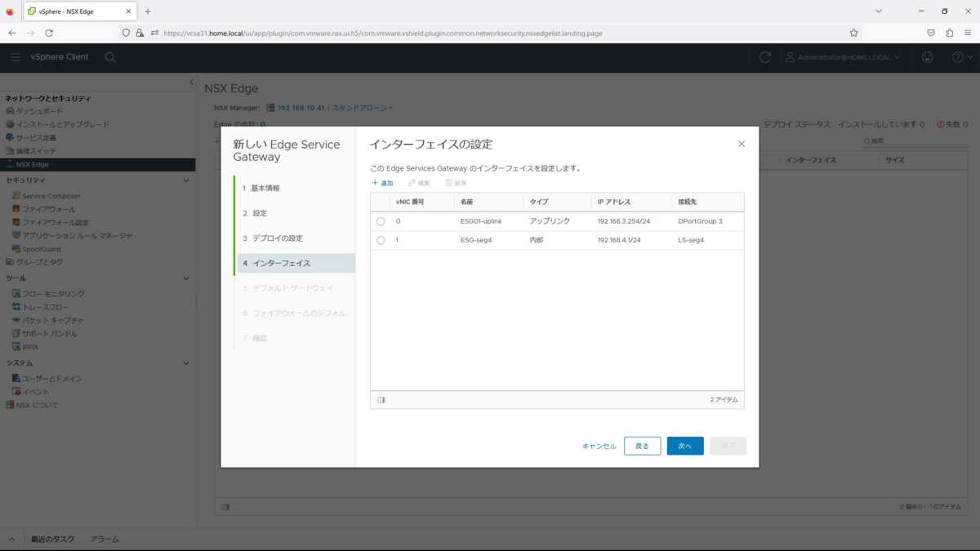Collapse the セキュリティ section chevron

pos(186,180)
